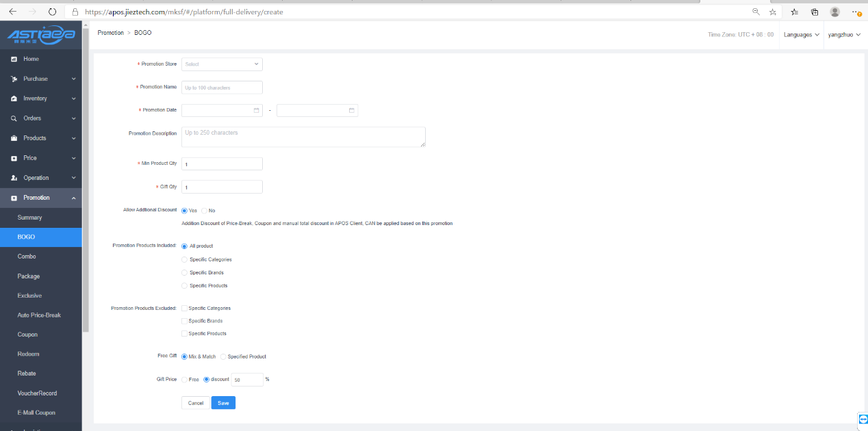868x431 pixels.
Task: Click the browser refresh icon
Action: tap(53, 12)
